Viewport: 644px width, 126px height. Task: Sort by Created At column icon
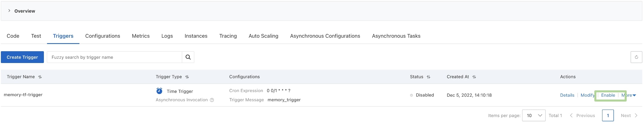coord(474,77)
